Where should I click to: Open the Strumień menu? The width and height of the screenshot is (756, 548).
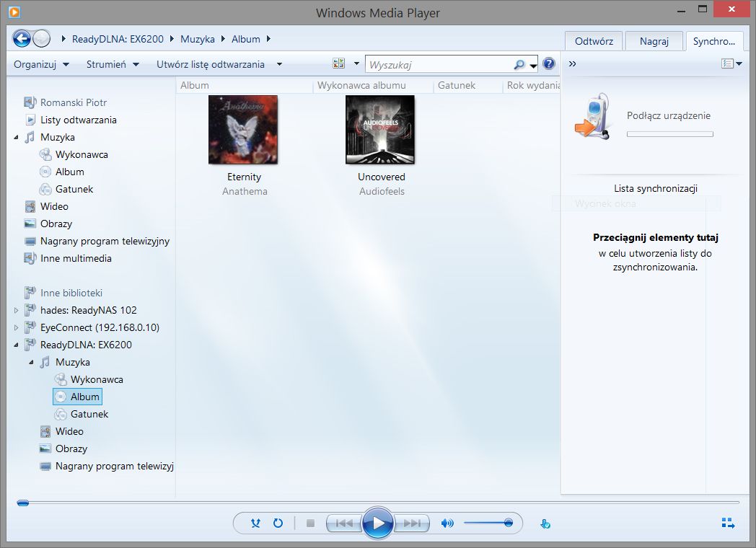coord(113,64)
